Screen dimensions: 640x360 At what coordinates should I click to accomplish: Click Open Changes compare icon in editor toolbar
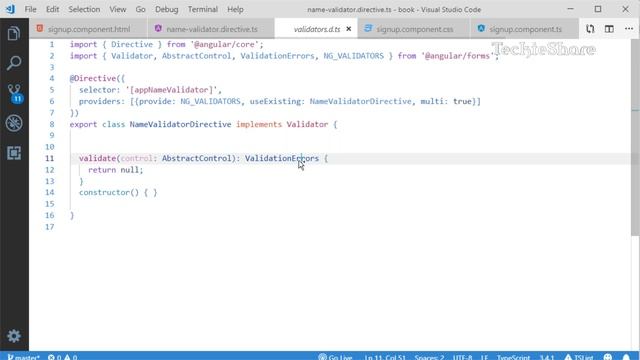(590, 29)
